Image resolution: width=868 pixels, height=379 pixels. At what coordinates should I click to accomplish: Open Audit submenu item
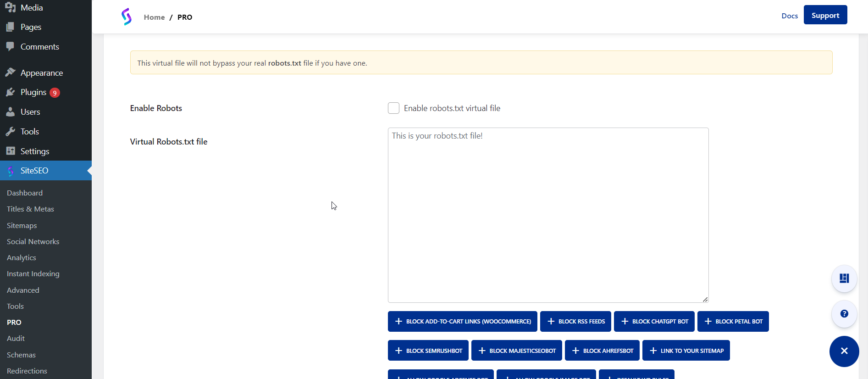[16, 338]
